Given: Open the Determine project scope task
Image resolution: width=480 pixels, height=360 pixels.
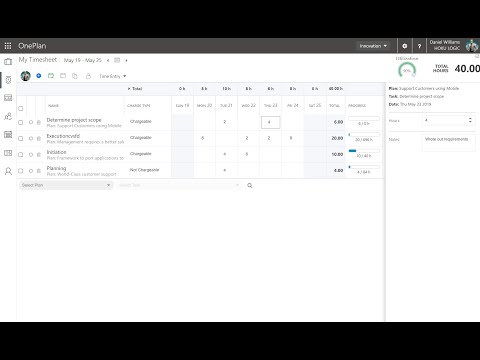Looking at the screenshot, I should point(74,120).
